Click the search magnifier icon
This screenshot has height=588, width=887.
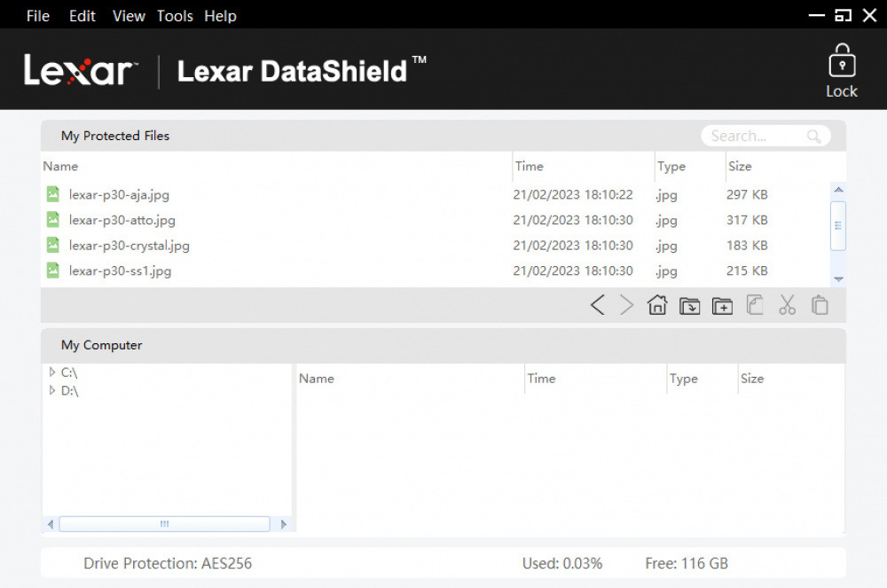point(813,137)
